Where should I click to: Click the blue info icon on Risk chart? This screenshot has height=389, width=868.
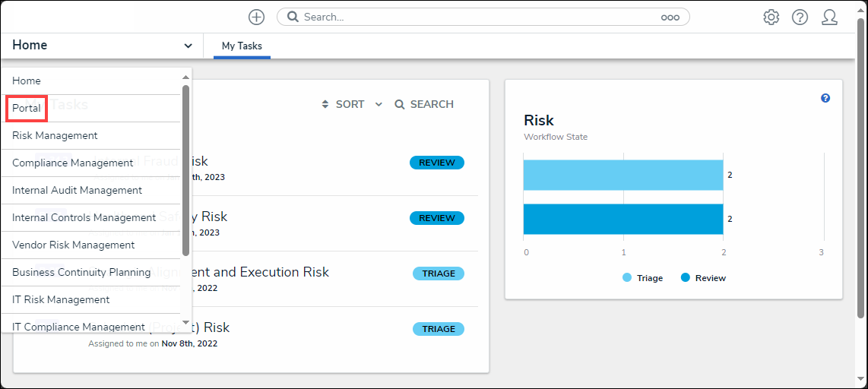pos(825,98)
